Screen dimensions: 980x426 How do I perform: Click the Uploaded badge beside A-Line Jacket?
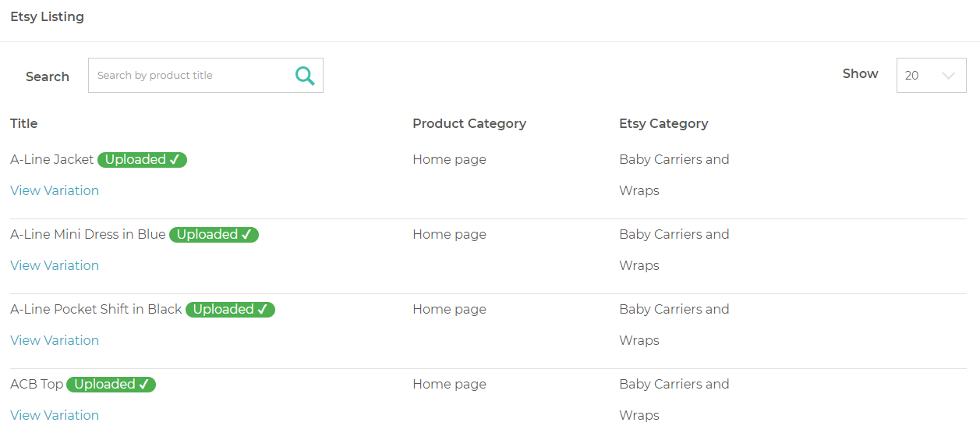coord(142,160)
